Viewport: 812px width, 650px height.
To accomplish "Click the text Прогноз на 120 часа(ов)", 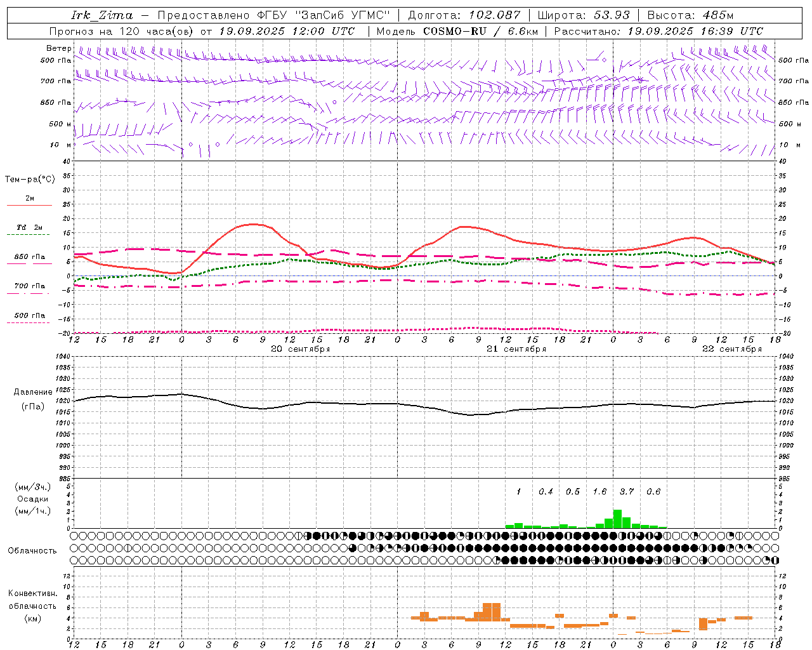I will click(x=122, y=31).
